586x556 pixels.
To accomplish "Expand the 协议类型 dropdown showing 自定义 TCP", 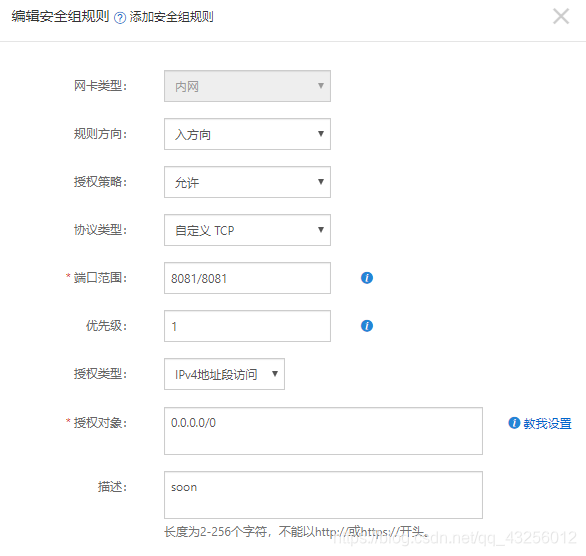I will (x=247, y=230).
